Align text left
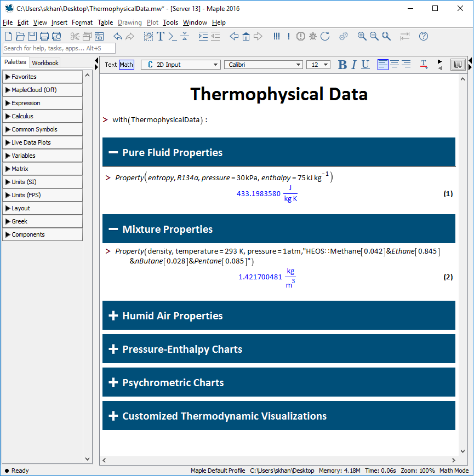 tap(382, 64)
